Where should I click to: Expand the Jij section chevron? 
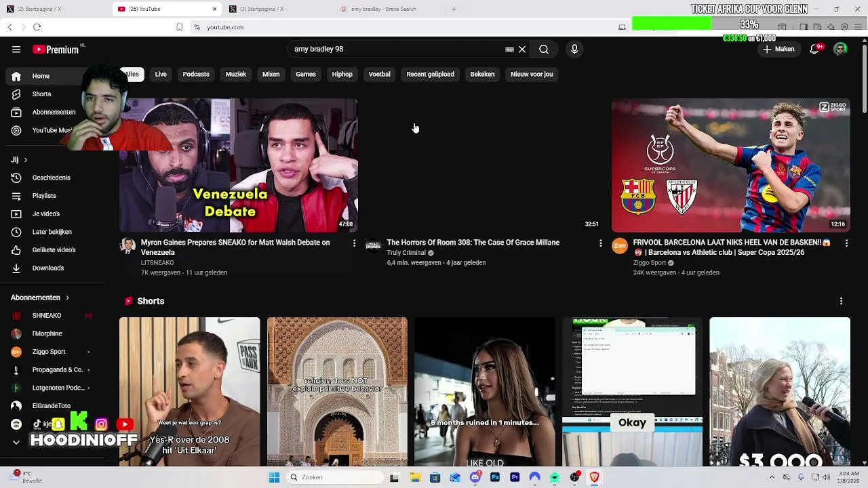click(26, 160)
